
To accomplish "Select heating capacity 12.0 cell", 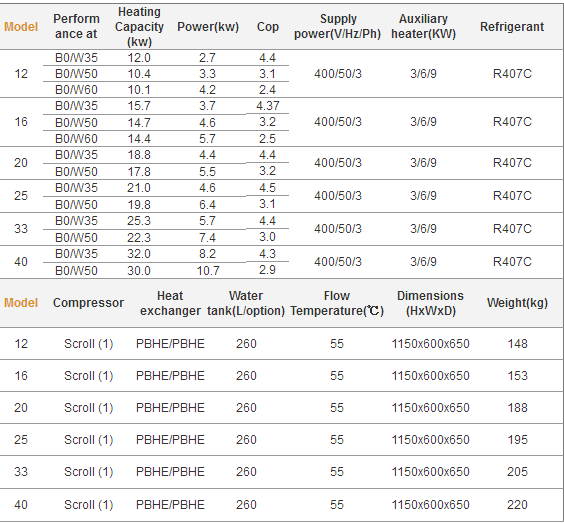I will click(139, 58).
